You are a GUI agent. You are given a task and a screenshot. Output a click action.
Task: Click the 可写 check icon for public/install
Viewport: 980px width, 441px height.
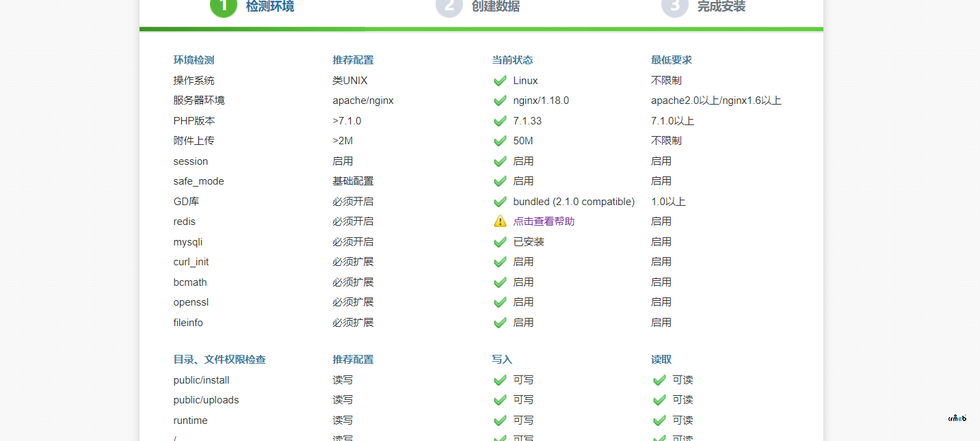click(500, 380)
